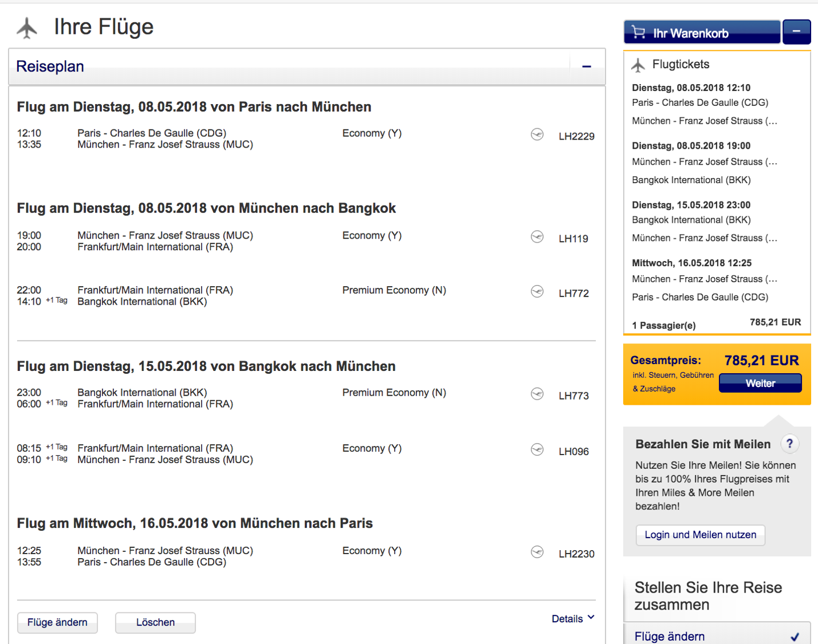
Task: Open the Flüge ändern sidebar section
Action: coord(717,634)
